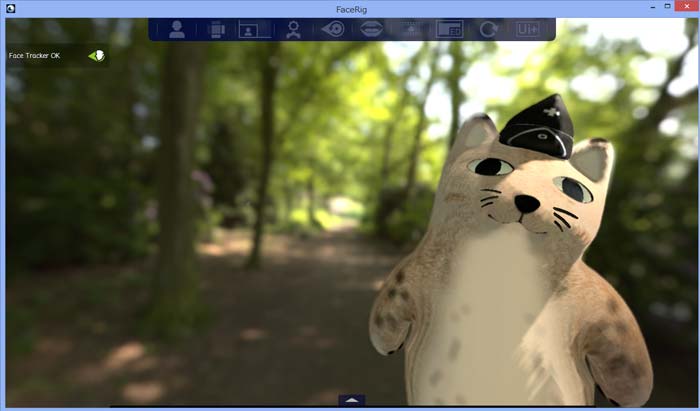Viewport: 700px width, 411px height.
Task: Click the FaceRig app icon in title bar
Action: pyautogui.click(x=10, y=8)
